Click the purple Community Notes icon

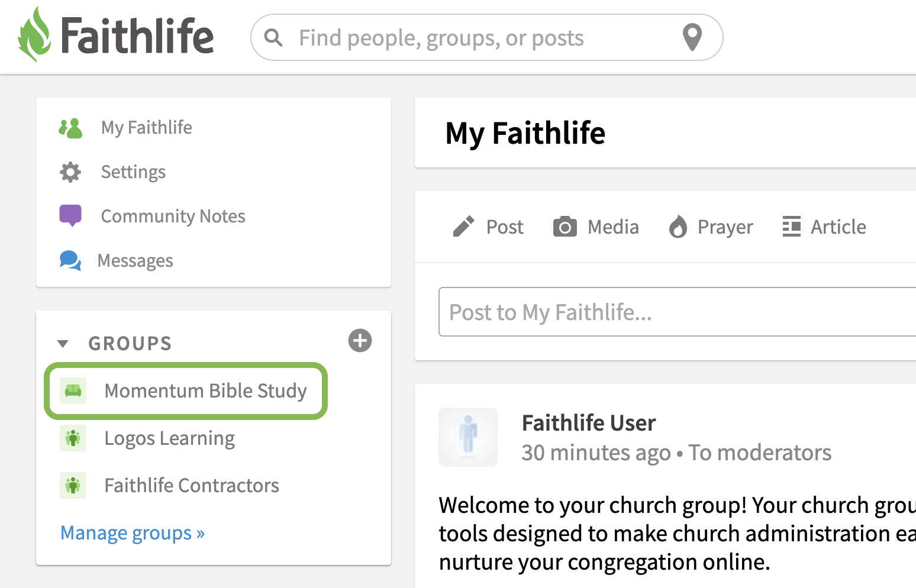click(70, 216)
